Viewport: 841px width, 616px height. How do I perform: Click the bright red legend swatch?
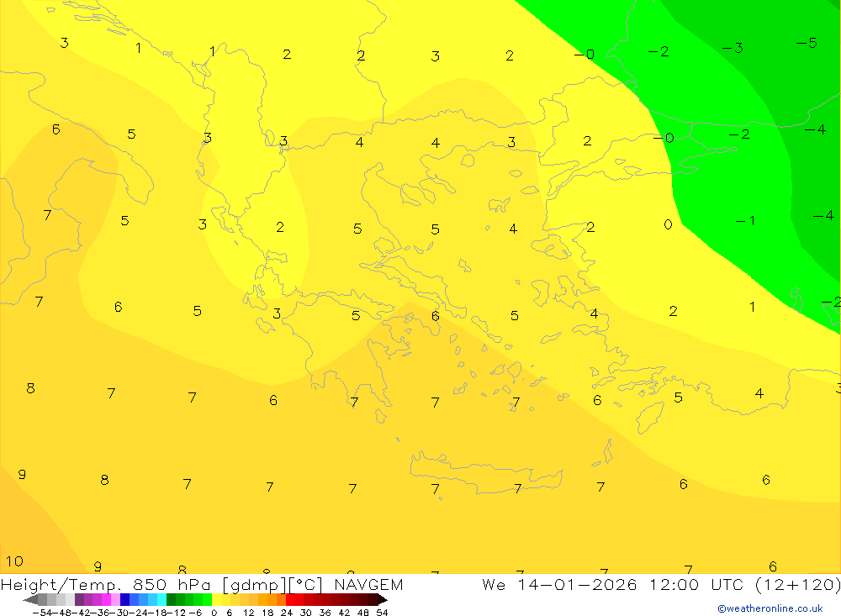290,599
